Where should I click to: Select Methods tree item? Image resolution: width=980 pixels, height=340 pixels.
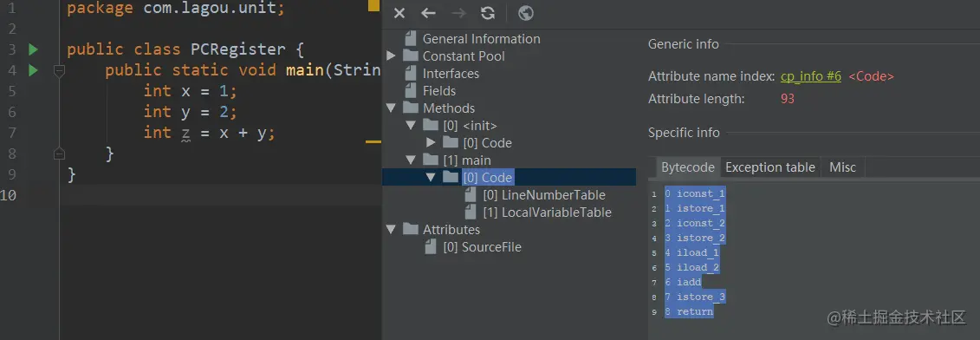[449, 108]
